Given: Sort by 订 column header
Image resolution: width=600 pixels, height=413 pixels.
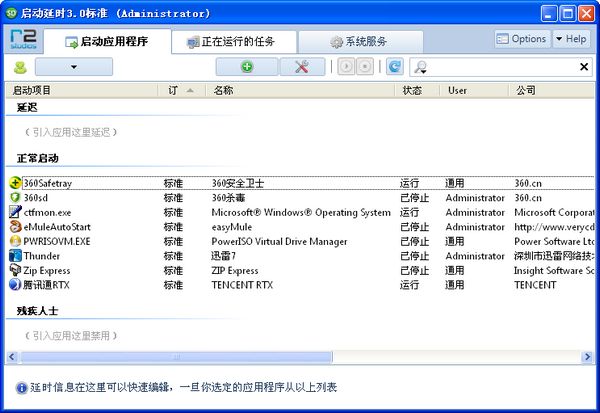Looking at the screenshot, I should click(182, 90).
